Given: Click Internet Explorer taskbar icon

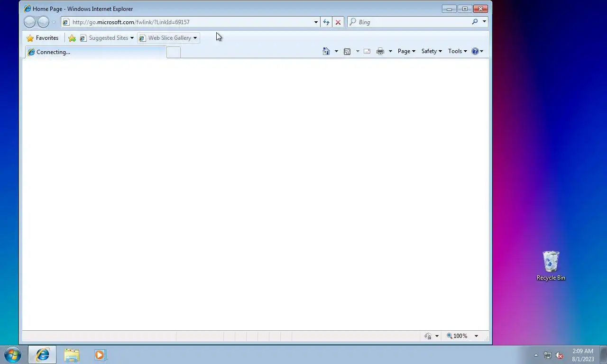Looking at the screenshot, I should pyautogui.click(x=42, y=355).
